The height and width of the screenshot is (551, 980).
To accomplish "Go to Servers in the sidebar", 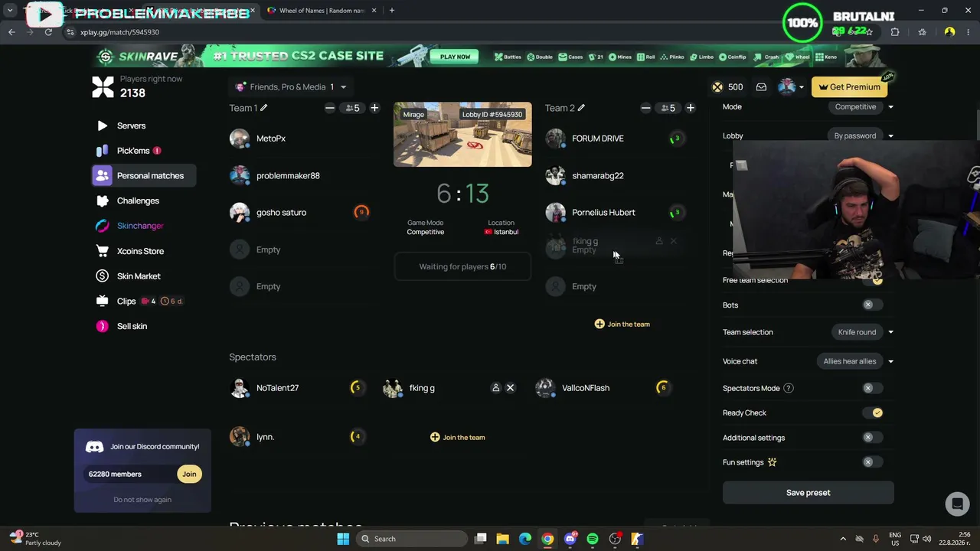I will click(131, 126).
